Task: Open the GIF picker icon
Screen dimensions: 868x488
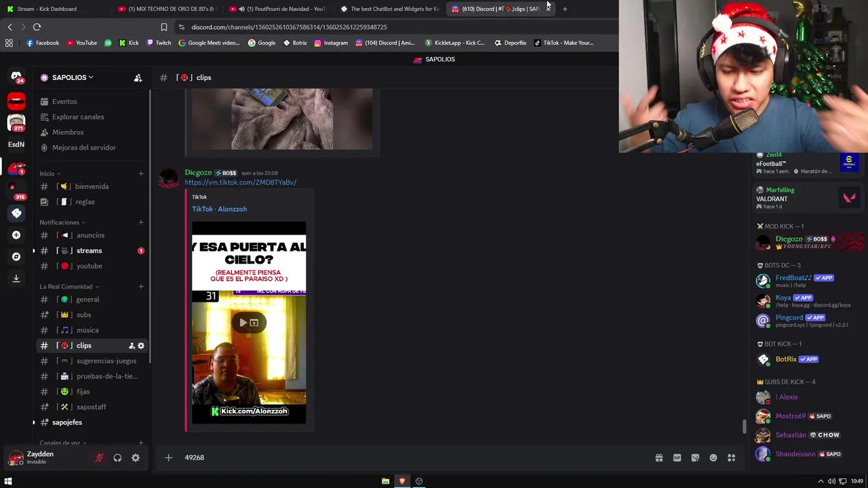Action: pos(677,458)
